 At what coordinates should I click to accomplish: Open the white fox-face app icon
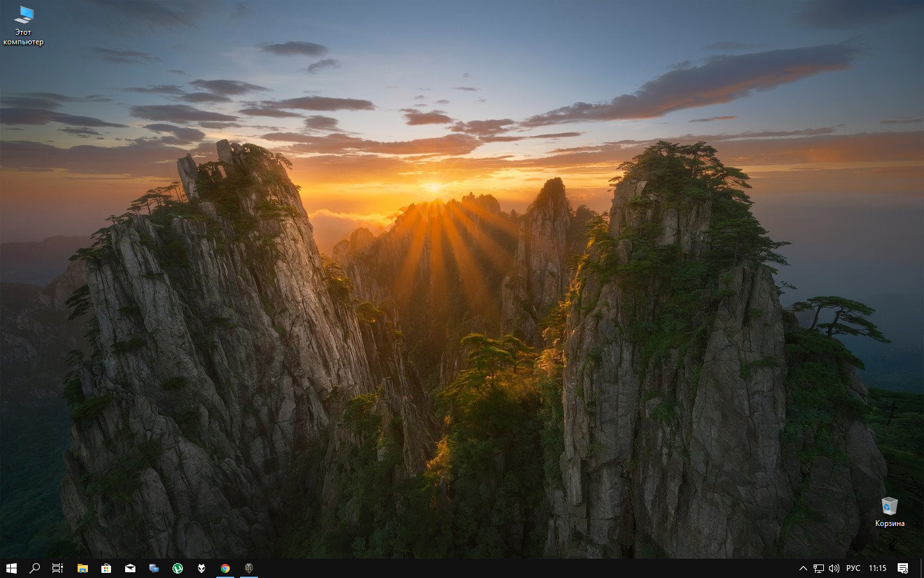(201, 568)
